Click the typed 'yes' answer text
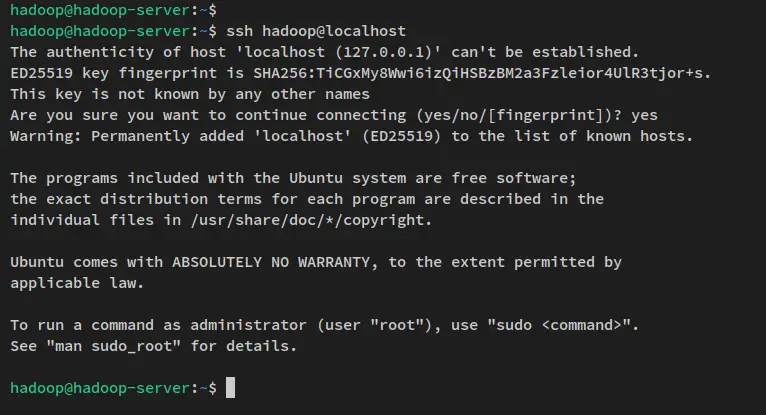766x415 pixels. click(644, 115)
